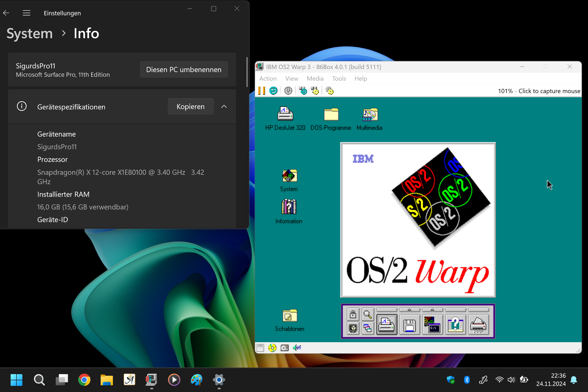Click the LaunchPad lockup padlock button
The width and height of the screenshot is (588, 392).
tap(353, 314)
